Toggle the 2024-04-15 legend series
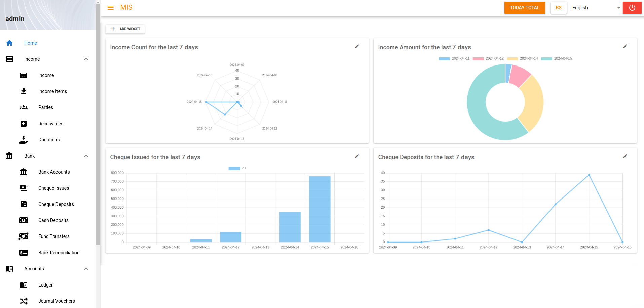 coord(556,59)
